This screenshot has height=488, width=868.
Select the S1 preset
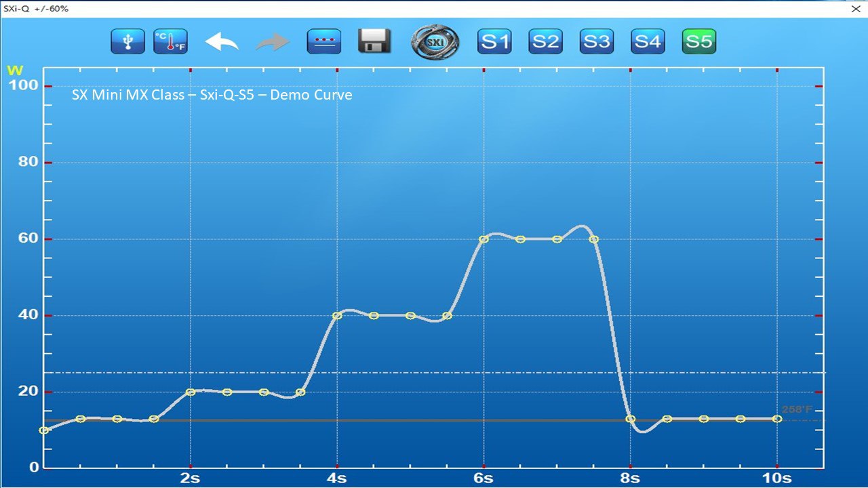point(494,42)
